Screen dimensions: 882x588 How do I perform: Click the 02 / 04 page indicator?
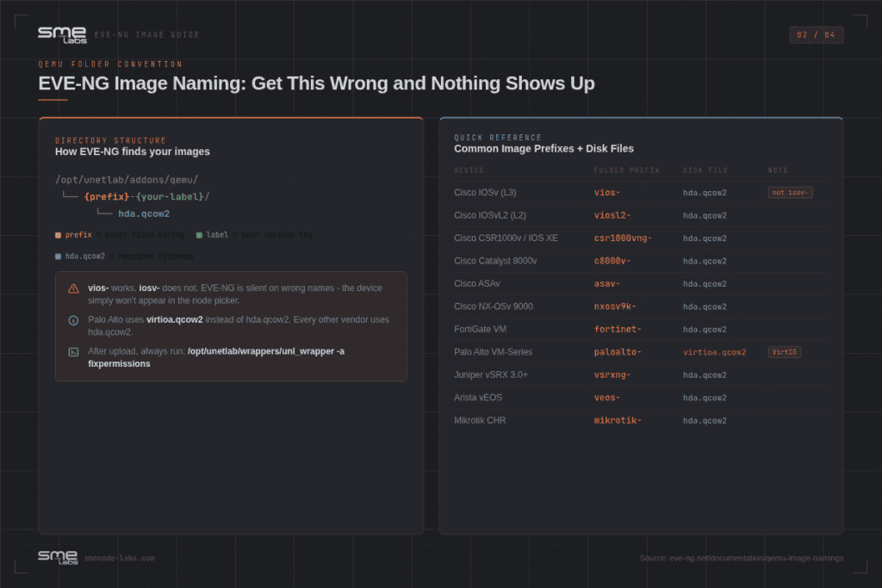tap(816, 34)
